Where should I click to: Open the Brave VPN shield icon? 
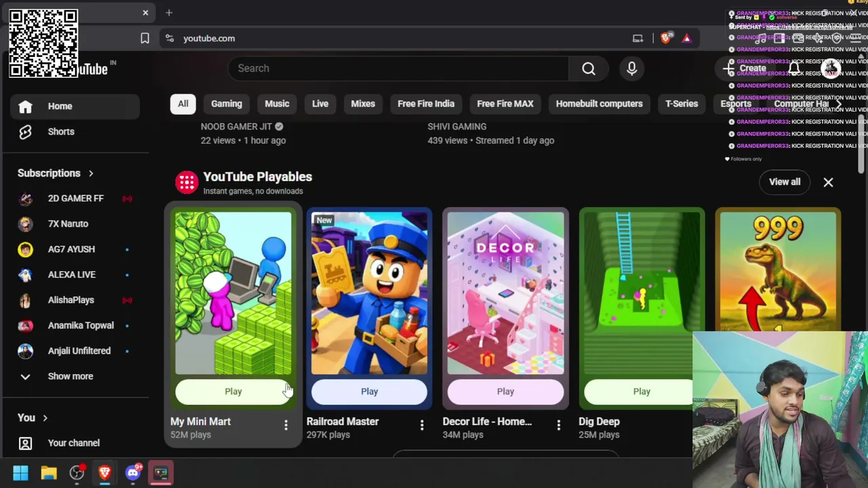837,39
